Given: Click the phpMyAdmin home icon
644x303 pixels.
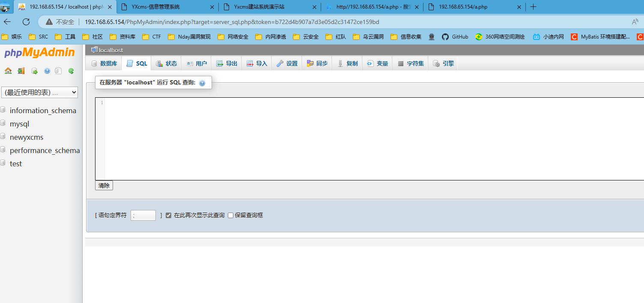Looking at the screenshot, I should [8, 71].
